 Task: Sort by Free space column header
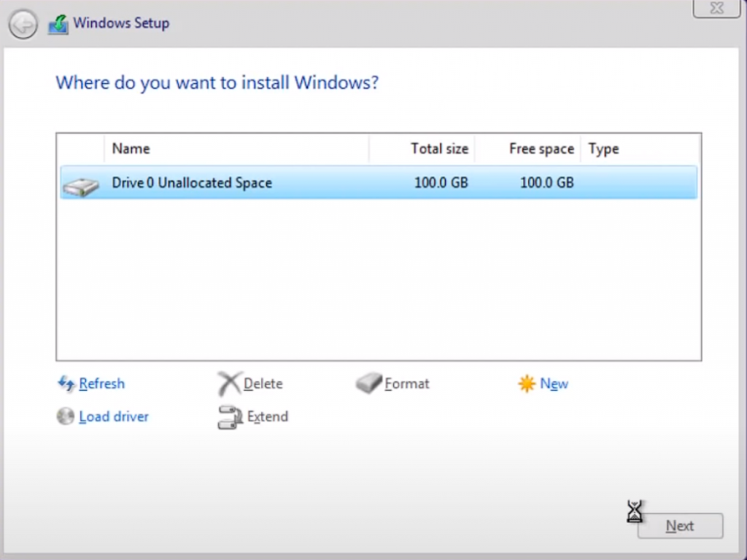pos(527,149)
